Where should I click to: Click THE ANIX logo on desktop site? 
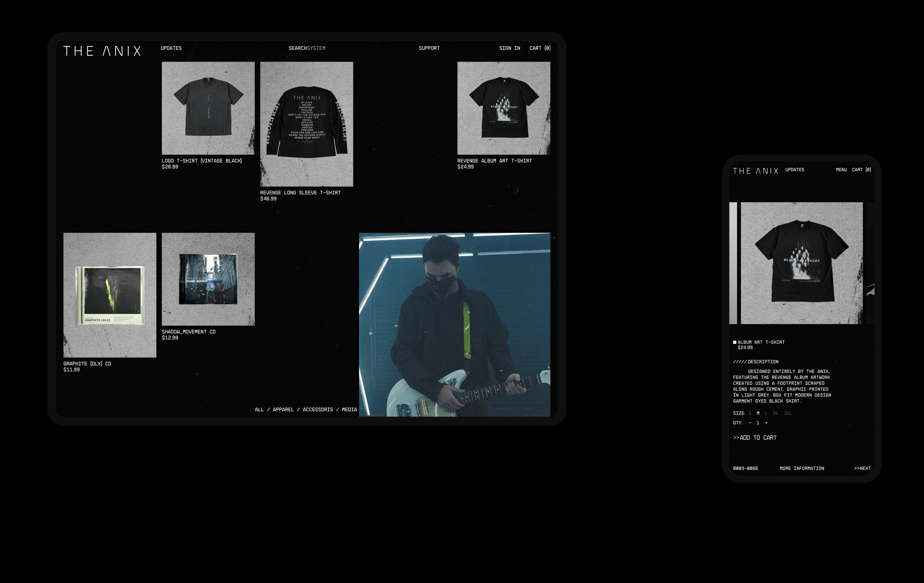coord(102,51)
